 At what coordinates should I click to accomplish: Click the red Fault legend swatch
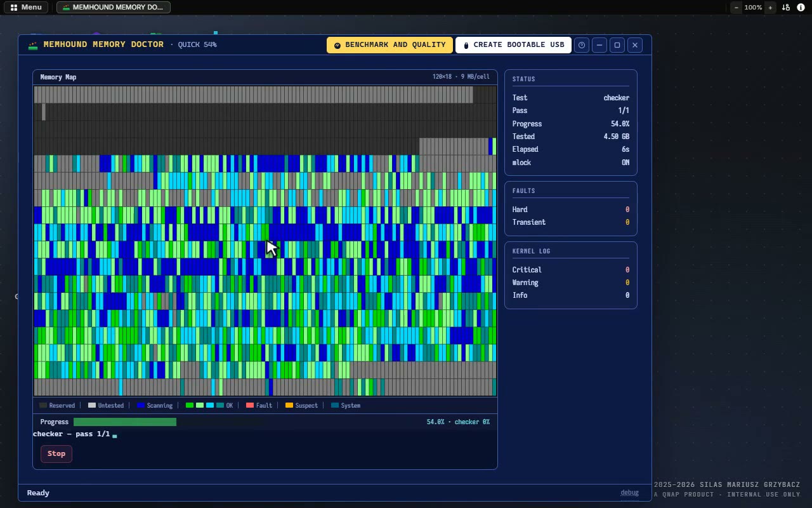[x=250, y=405]
